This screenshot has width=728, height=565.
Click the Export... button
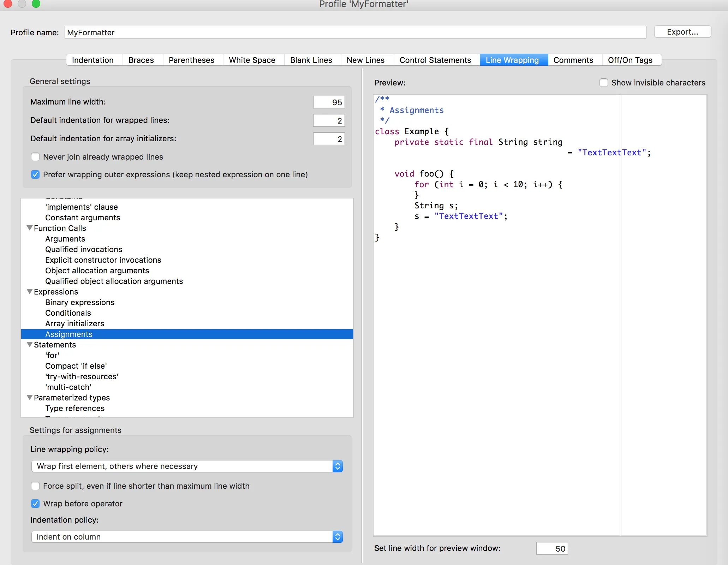[x=682, y=32]
